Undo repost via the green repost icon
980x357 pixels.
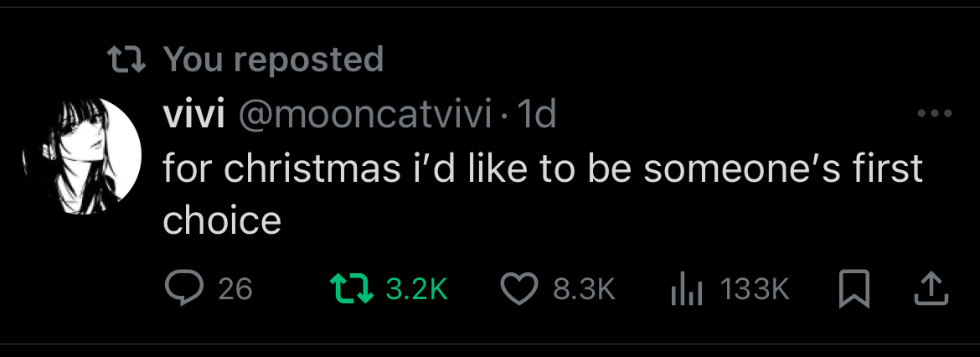click(x=350, y=289)
